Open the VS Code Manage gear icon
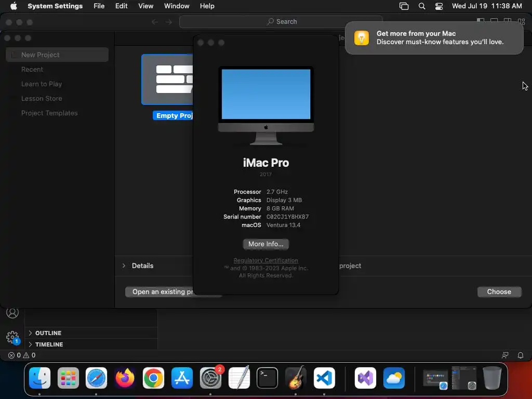532x399 pixels. tap(12, 337)
